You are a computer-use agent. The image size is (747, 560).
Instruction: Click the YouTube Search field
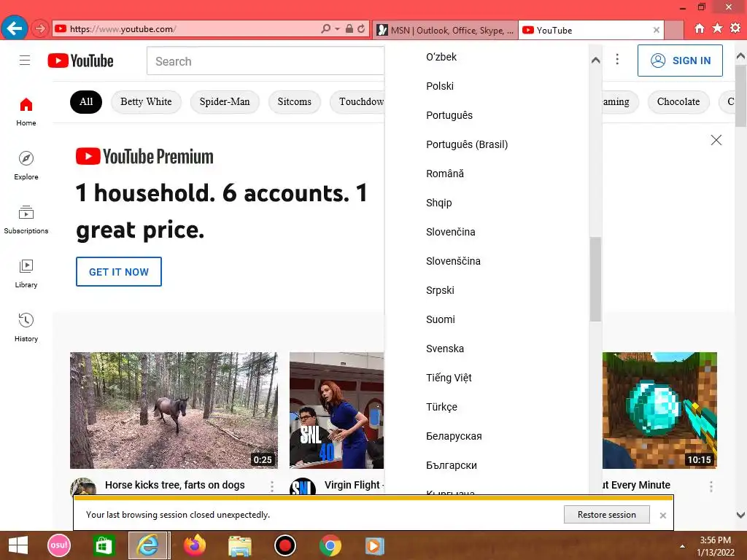point(266,61)
